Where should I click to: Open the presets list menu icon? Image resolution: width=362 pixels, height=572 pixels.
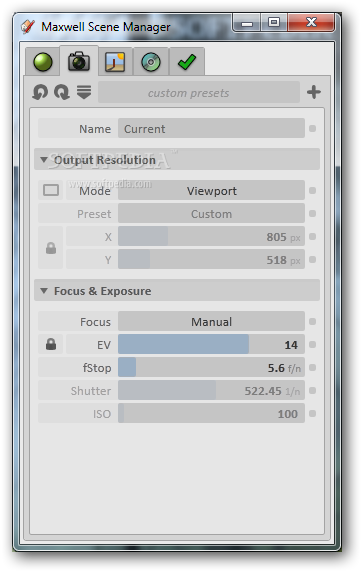pos(84,92)
